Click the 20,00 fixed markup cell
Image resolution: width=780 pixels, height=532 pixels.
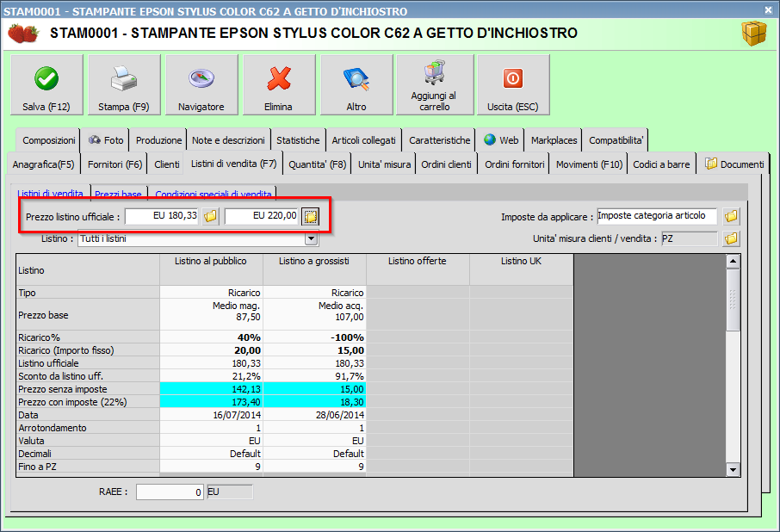click(211, 350)
